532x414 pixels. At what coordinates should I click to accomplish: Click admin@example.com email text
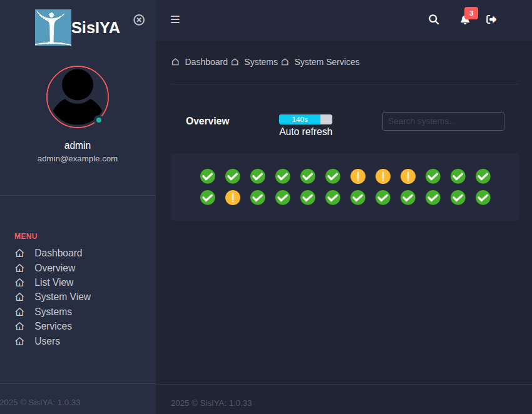[78, 159]
